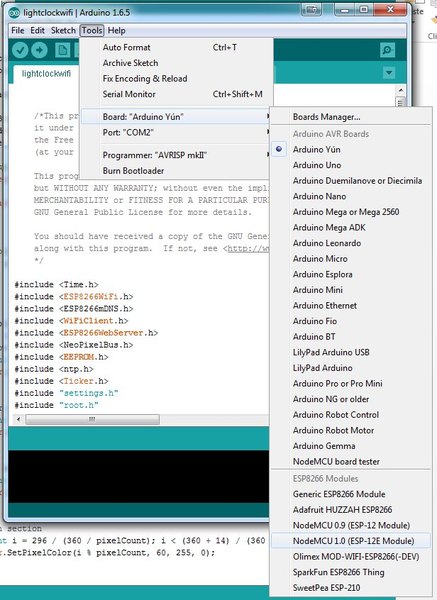The width and height of the screenshot is (437, 600).
Task: Open the File menu
Action: (18, 31)
